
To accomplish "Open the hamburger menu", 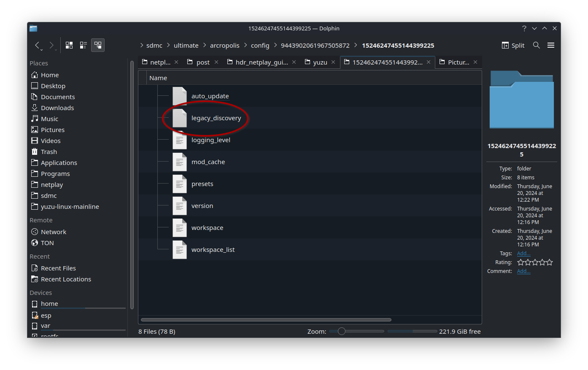I will coord(551,45).
